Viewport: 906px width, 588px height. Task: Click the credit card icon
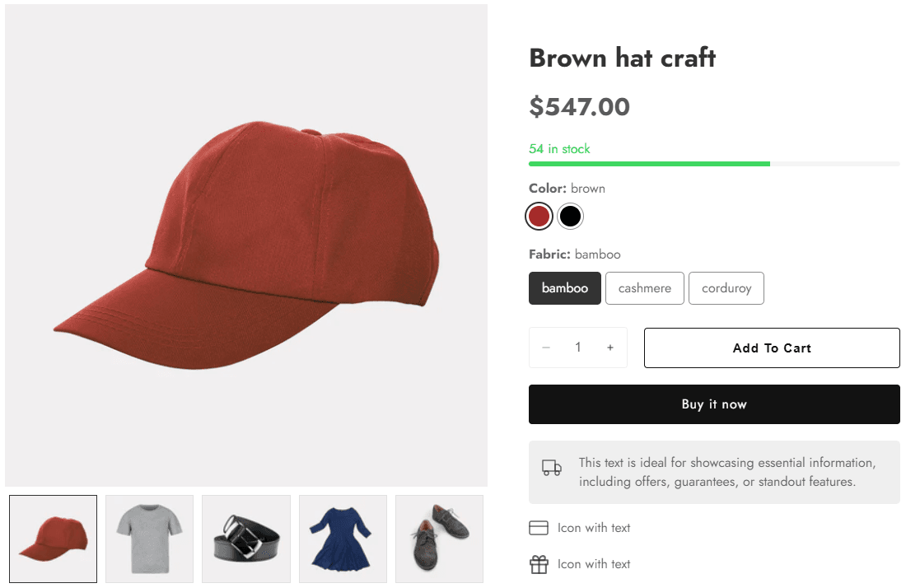click(x=539, y=528)
